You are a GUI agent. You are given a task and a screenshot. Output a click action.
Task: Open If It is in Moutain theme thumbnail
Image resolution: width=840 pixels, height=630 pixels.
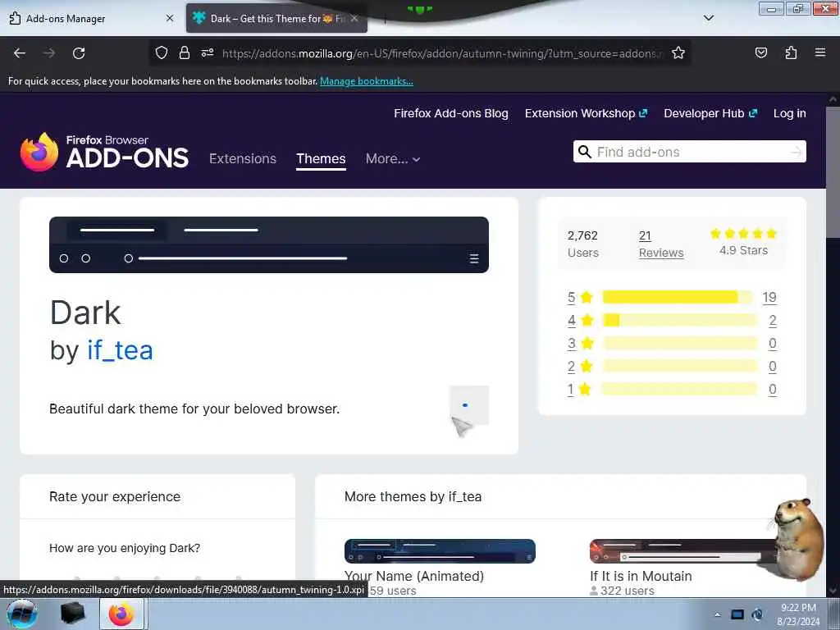(x=685, y=551)
